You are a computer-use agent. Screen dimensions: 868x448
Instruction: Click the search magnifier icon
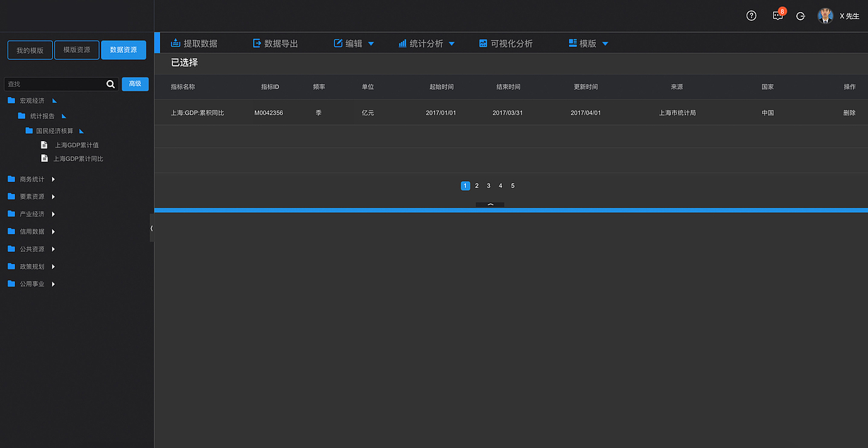(x=111, y=83)
